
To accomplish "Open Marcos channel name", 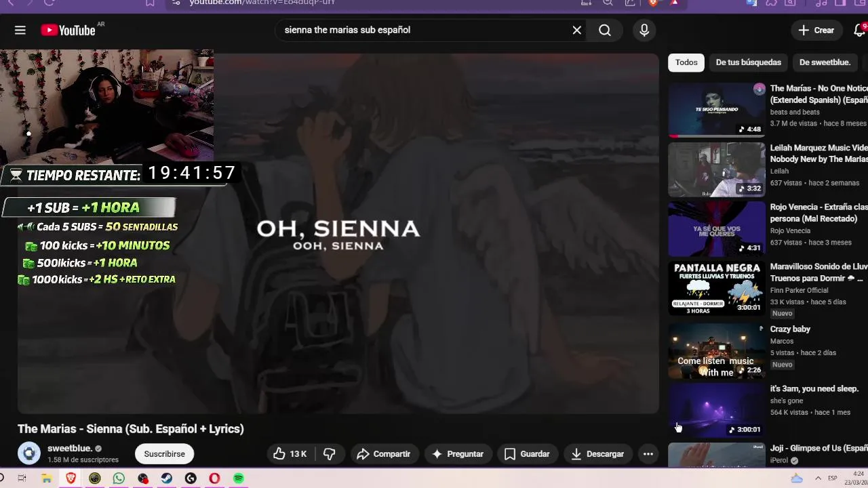I will [782, 341].
